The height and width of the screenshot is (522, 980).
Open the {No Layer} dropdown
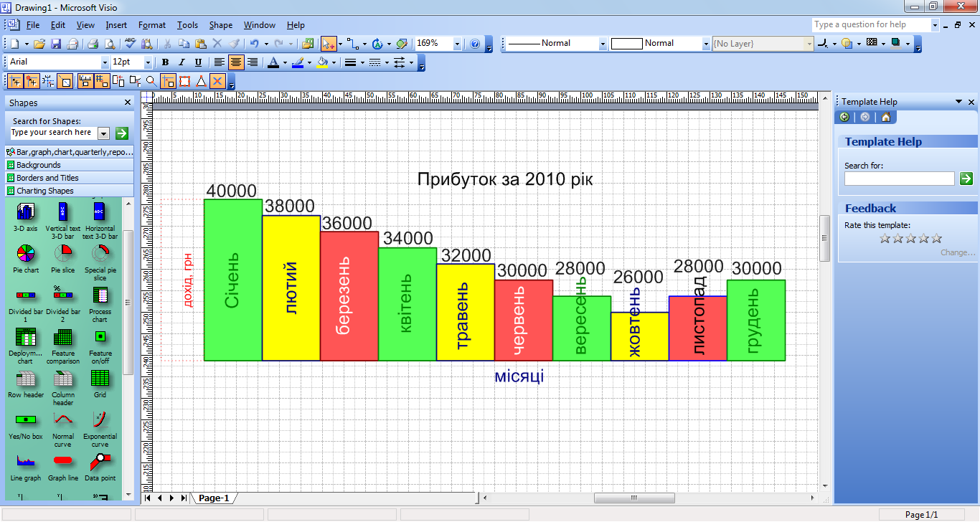(x=809, y=44)
